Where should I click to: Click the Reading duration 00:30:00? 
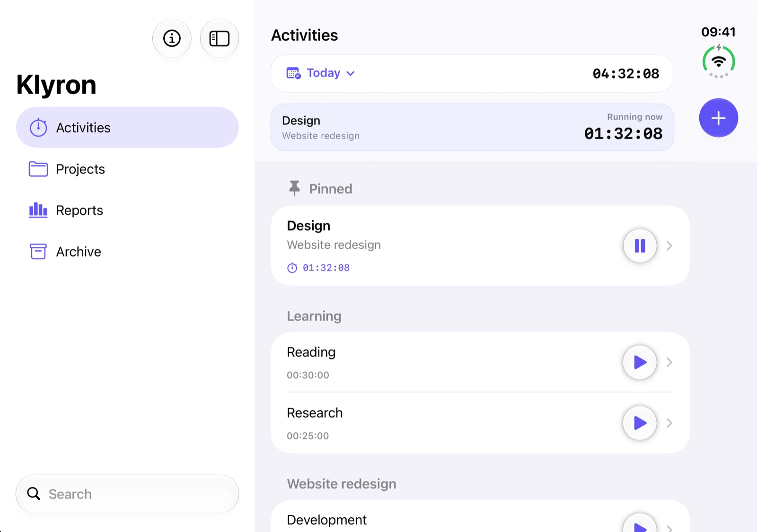308,375
